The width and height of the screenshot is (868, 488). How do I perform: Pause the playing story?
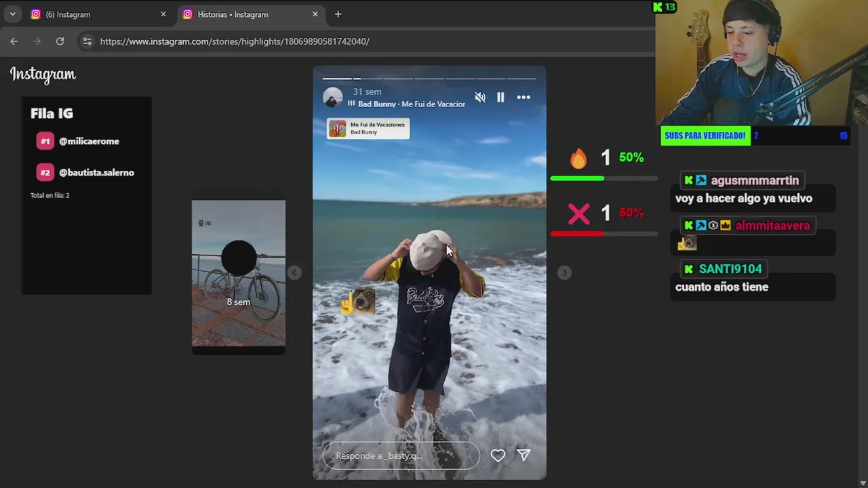(x=500, y=98)
